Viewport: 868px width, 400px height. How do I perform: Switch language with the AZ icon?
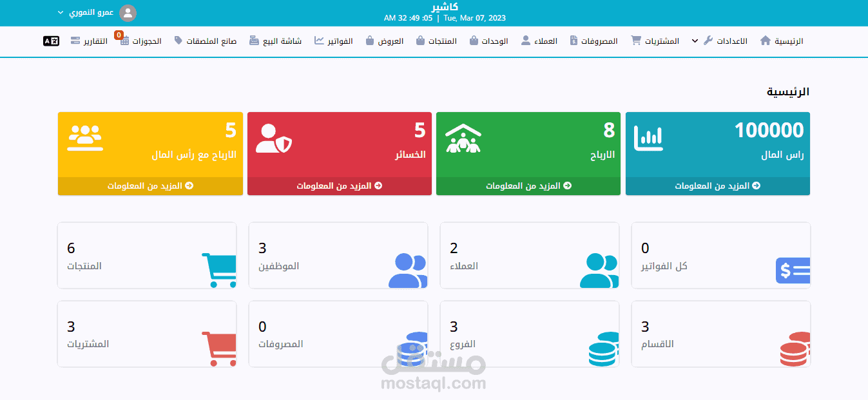[51, 41]
